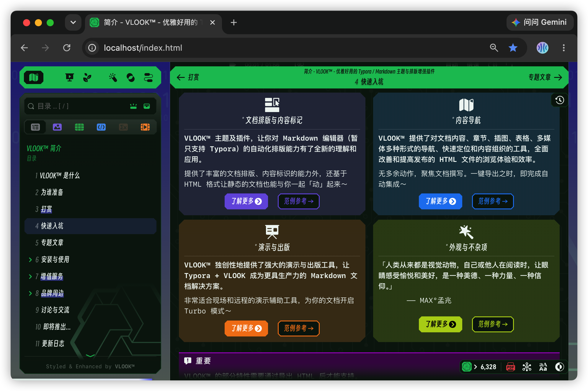This screenshot has height=391, width=588.
Task: Switch to figures (image) index tab
Action: click(x=57, y=127)
